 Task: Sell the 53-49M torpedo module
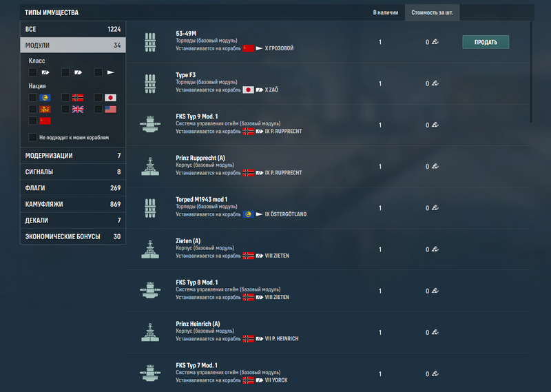pyautogui.click(x=486, y=42)
